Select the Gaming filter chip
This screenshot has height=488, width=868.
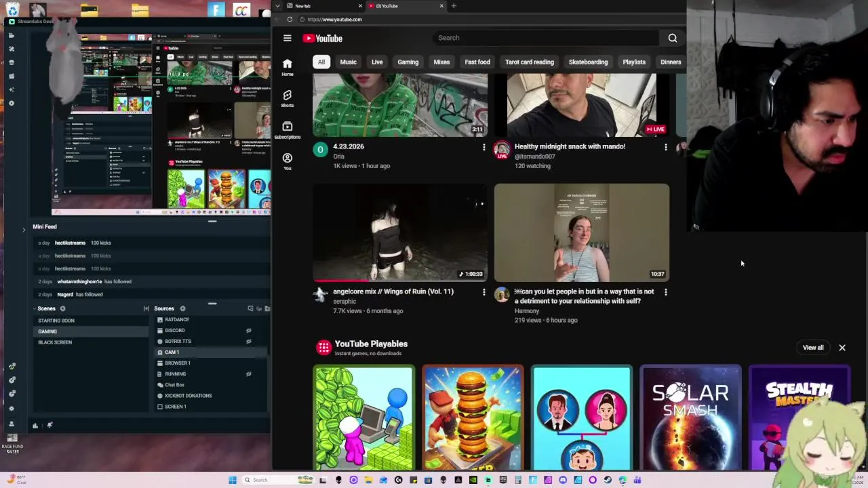[x=408, y=62]
